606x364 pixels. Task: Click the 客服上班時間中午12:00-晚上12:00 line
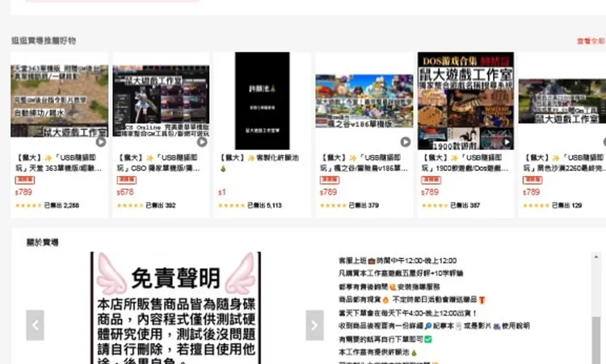(x=398, y=261)
